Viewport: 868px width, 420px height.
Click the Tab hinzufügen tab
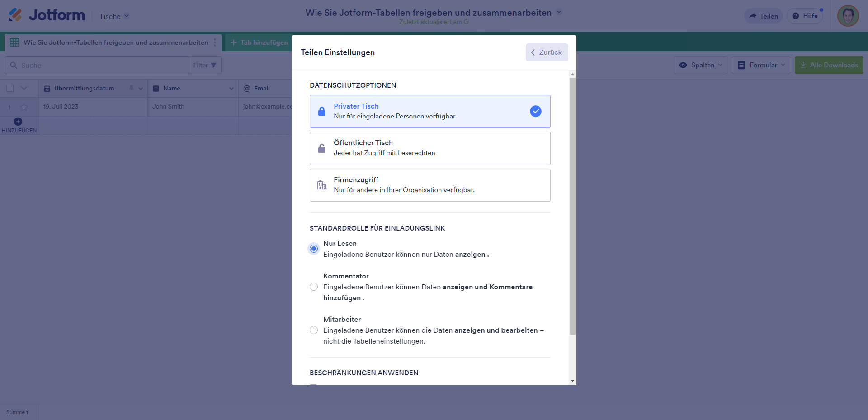[x=259, y=42]
